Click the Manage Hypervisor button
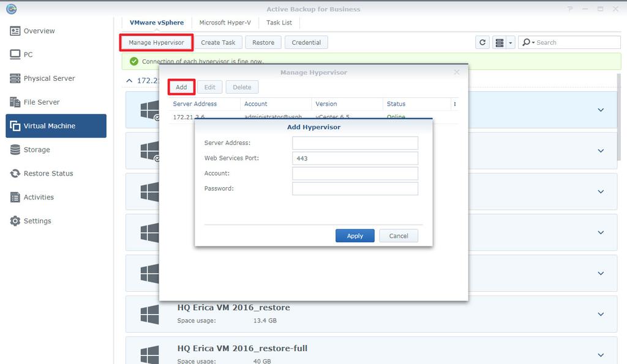The width and height of the screenshot is (627, 364). pyautogui.click(x=156, y=42)
